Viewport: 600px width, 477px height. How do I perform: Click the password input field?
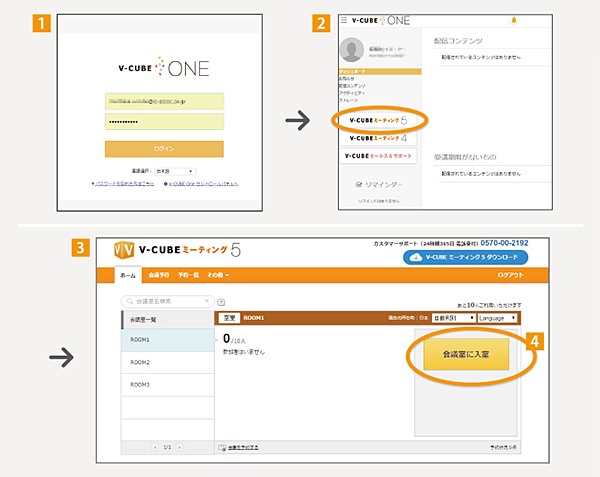pos(164,122)
